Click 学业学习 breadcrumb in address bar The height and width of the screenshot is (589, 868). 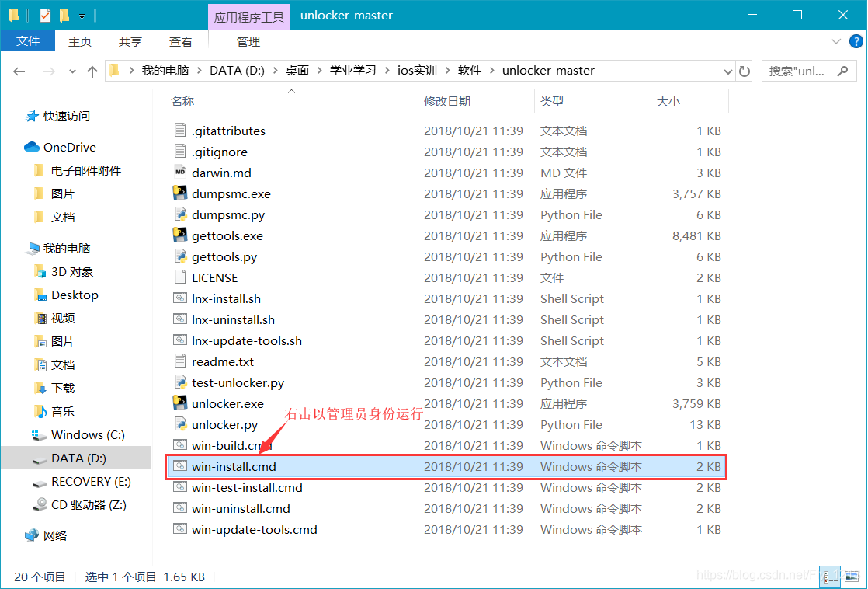(x=353, y=71)
